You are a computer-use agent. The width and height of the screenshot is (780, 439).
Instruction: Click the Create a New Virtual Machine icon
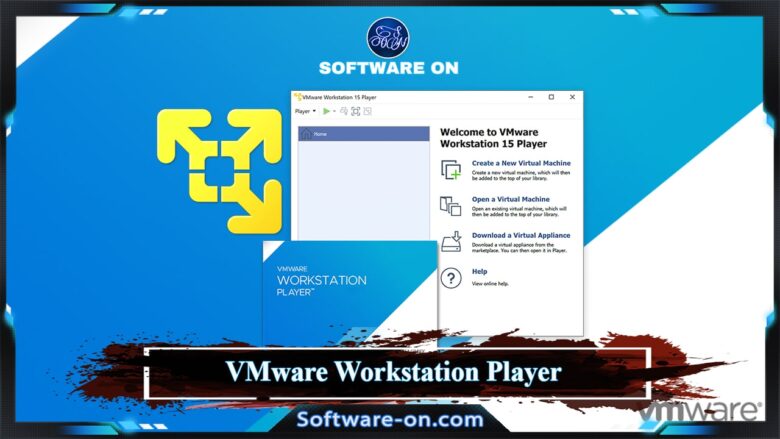451,170
